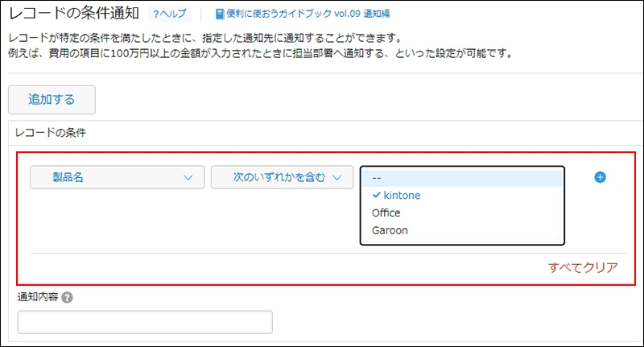Click the 通知内容 field label
This screenshot has width=644, height=347.
(x=38, y=297)
